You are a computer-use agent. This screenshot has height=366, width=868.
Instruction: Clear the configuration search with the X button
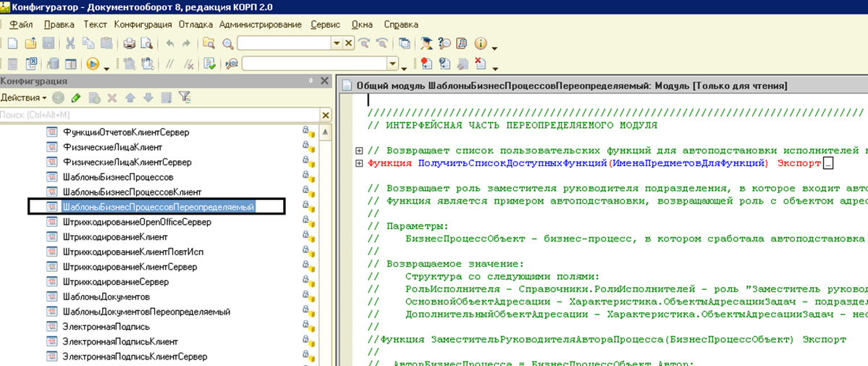pos(326,115)
